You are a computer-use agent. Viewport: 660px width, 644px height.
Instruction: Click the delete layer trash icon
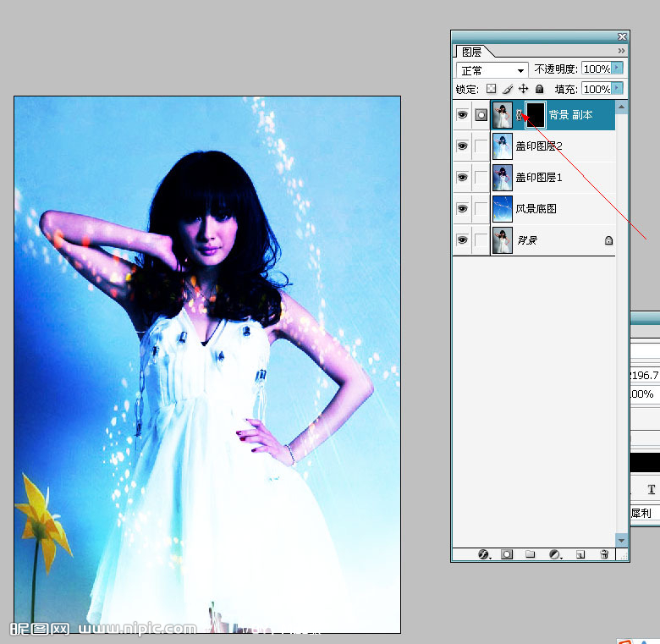[604, 555]
